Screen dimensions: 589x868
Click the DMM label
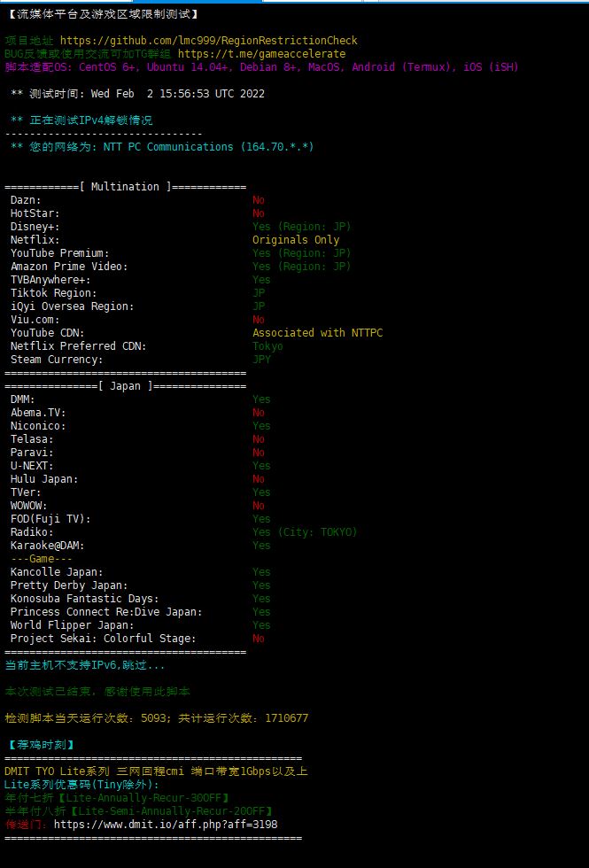click(x=23, y=399)
